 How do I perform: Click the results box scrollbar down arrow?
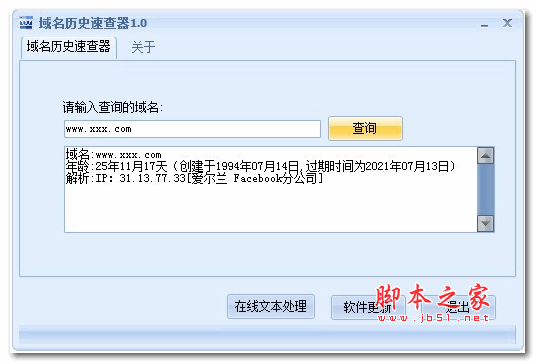485,224
